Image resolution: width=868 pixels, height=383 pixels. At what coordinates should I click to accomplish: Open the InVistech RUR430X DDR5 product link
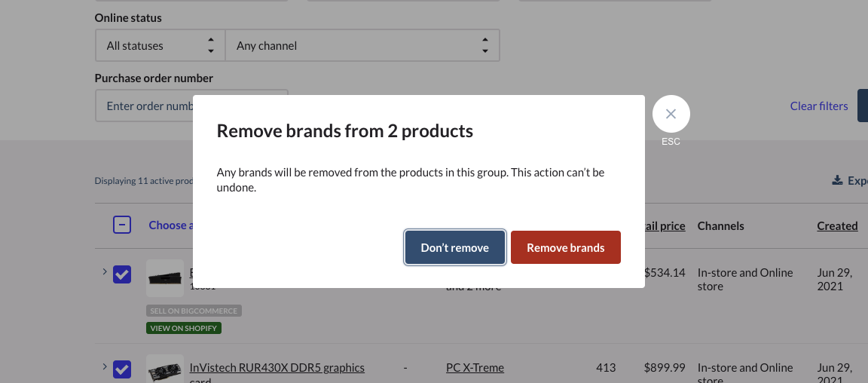277,368
